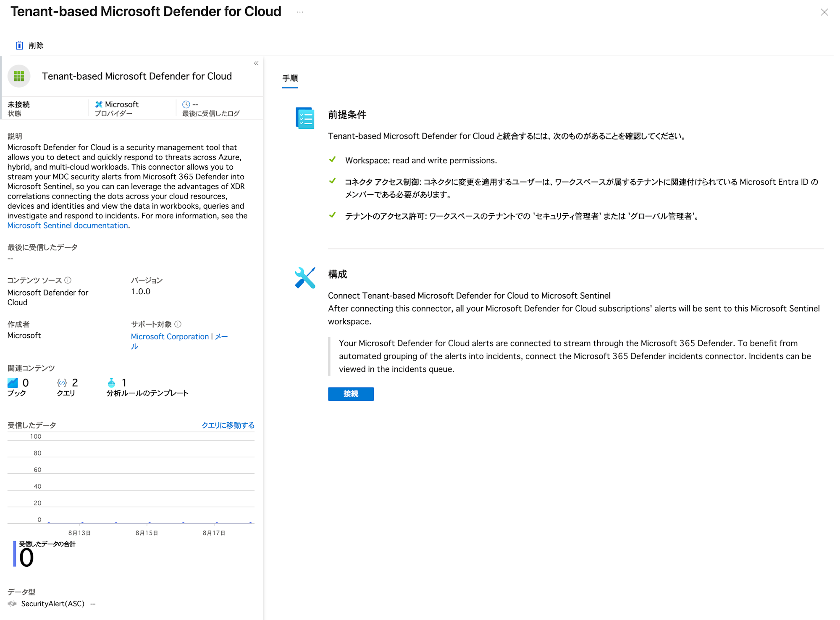Close the connector pane with X
Screen dimensions: 840x620
[x=824, y=12]
